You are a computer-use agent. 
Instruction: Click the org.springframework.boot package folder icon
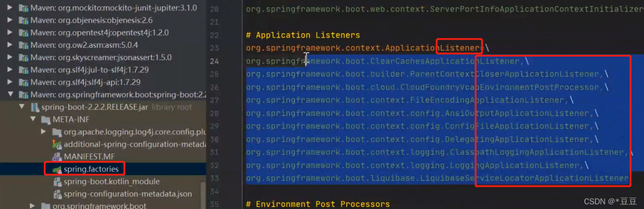click(46, 206)
